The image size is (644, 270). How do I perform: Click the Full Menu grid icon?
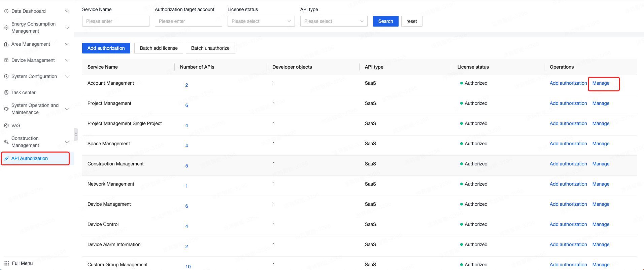(x=7, y=263)
